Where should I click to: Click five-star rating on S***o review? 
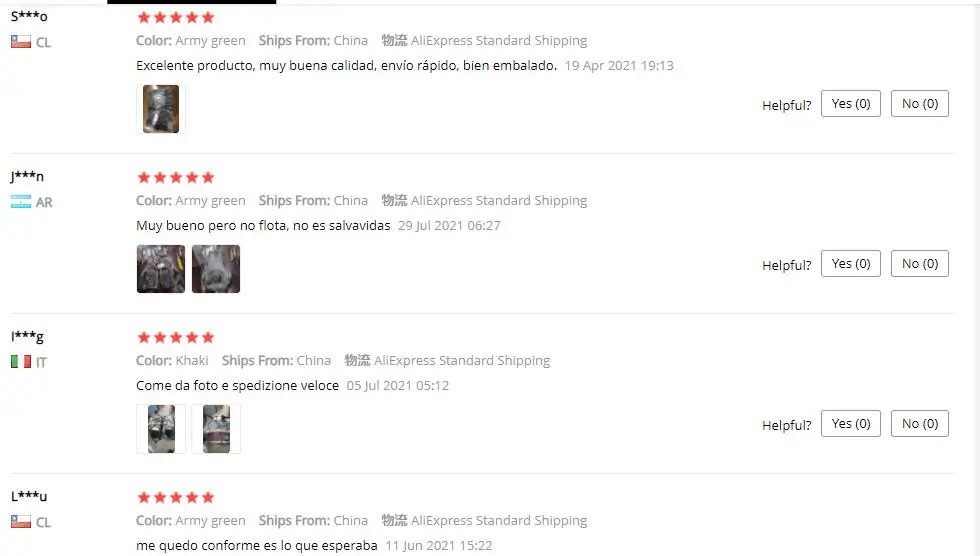pos(176,17)
